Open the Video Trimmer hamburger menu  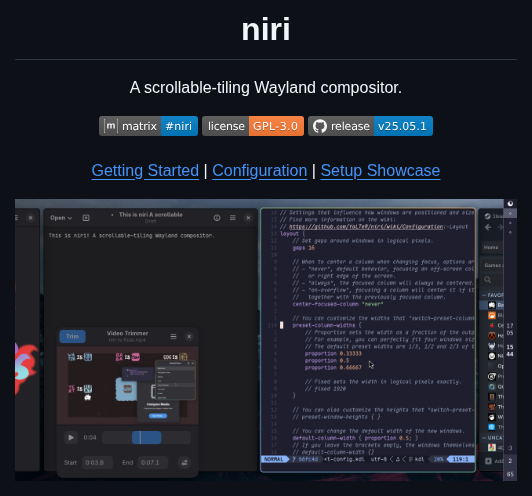[x=173, y=336]
